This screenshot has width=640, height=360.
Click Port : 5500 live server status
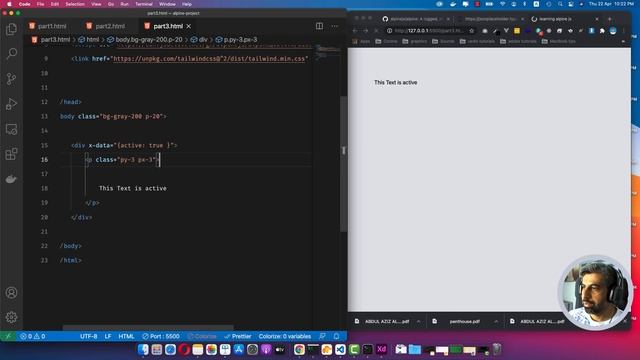point(161,336)
